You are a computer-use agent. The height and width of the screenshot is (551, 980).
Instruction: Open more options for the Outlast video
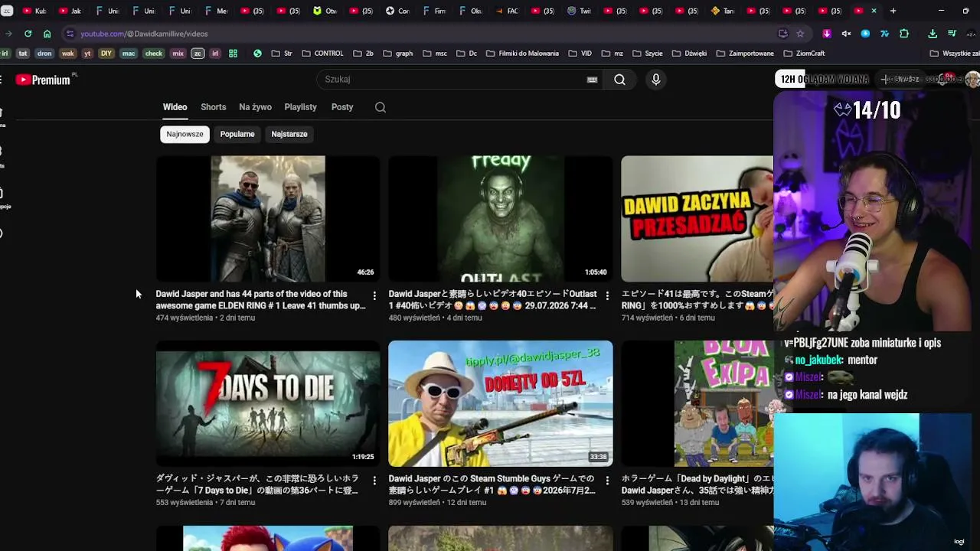click(x=607, y=295)
